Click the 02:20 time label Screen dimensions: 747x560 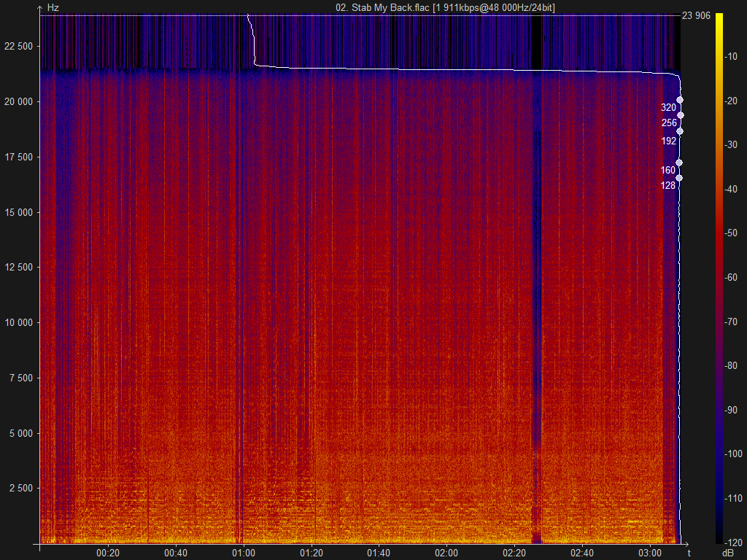[x=514, y=553]
